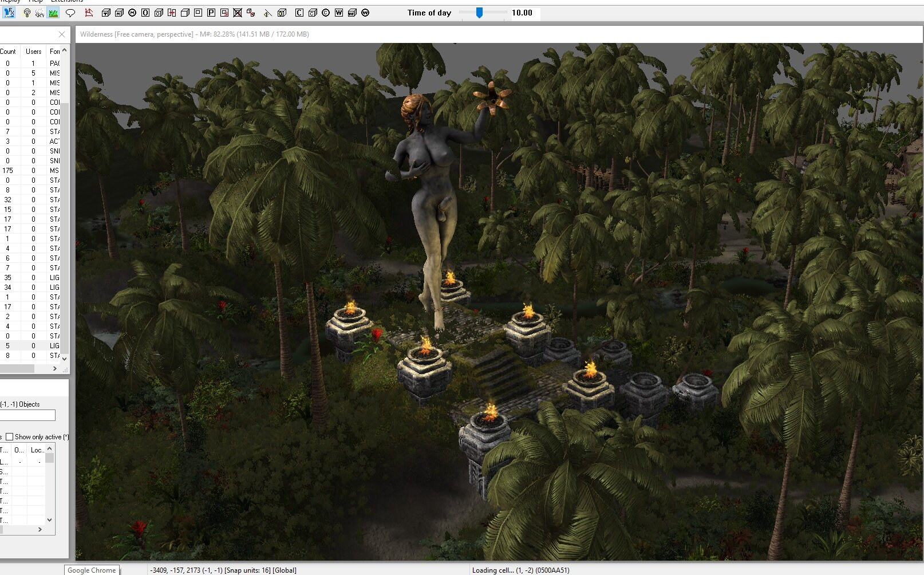Click the circled M toolbar icon
924x575 pixels.
tap(132, 13)
